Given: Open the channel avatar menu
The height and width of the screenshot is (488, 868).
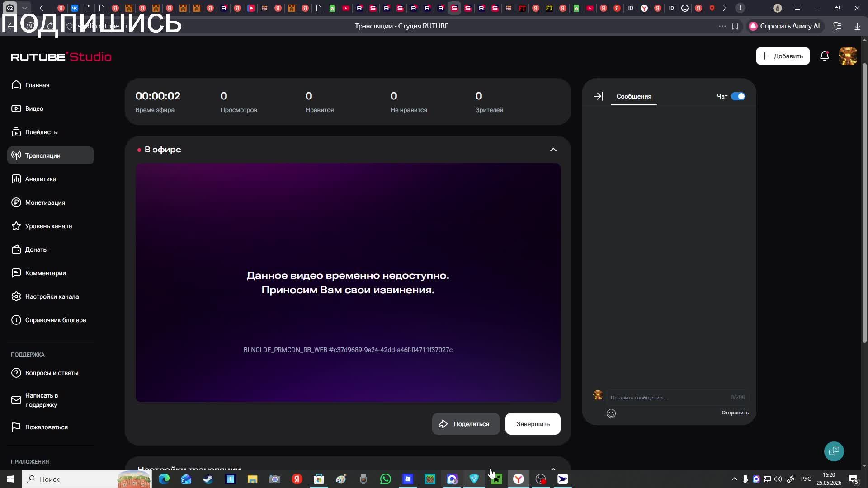Looking at the screenshot, I should point(848,56).
